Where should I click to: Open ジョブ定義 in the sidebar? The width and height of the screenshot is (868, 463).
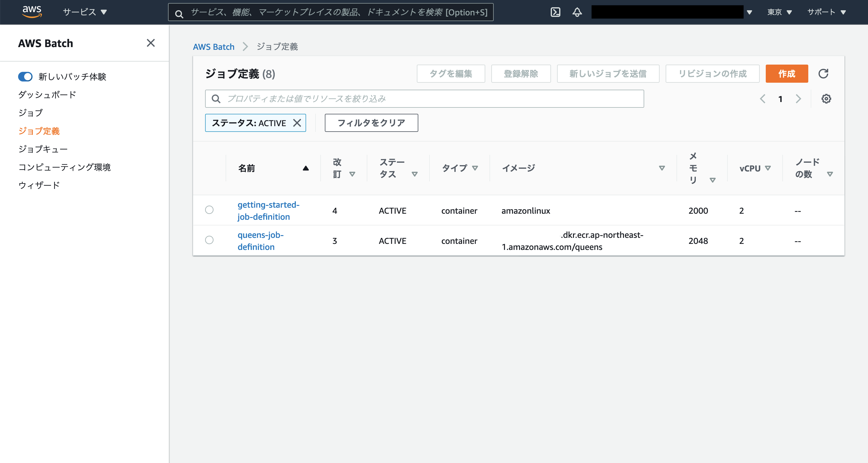point(39,131)
